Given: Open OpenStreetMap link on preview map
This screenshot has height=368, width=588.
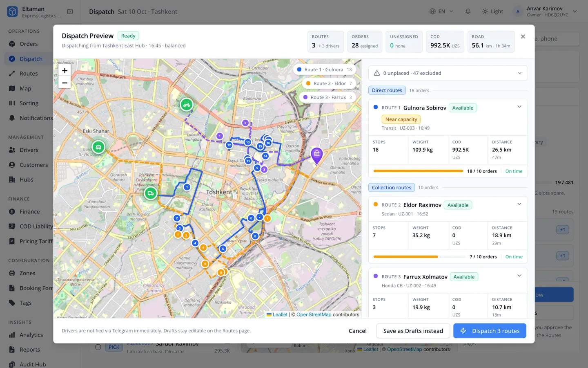Looking at the screenshot, I should click(x=314, y=314).
